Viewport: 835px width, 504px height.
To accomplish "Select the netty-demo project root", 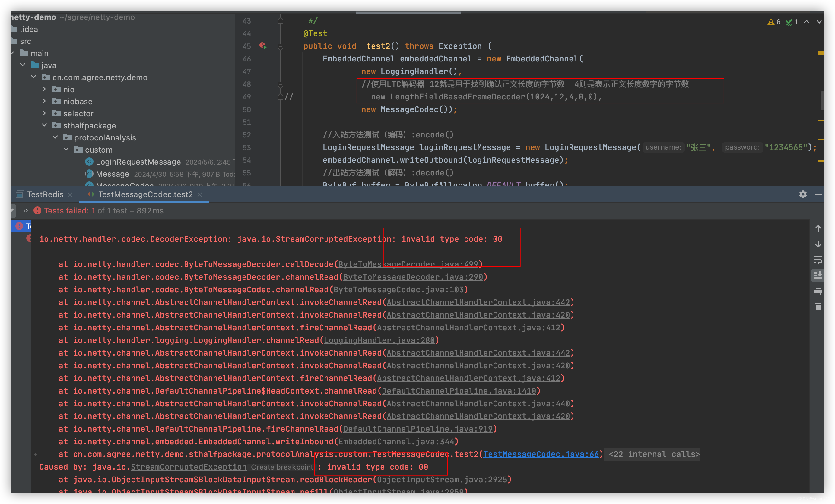I will [x=33, y=17].
